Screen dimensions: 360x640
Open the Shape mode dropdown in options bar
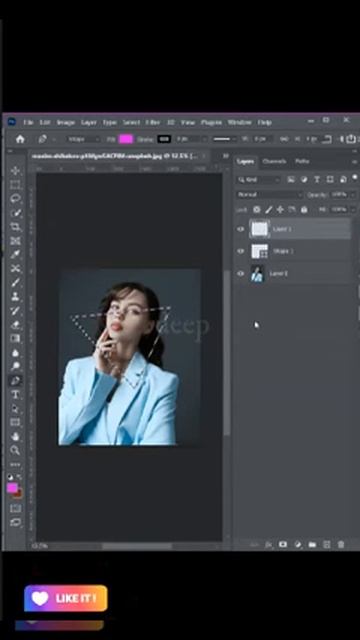coord(83,139)
